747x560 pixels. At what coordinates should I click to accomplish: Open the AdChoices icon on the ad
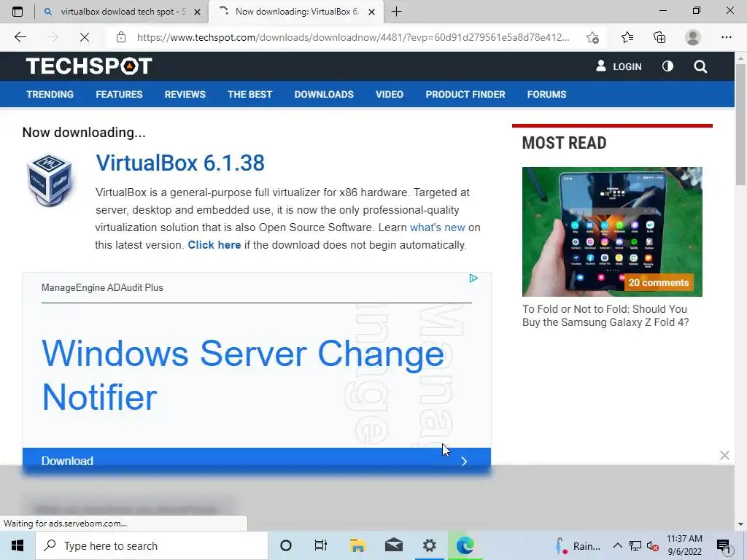[473, 278]
